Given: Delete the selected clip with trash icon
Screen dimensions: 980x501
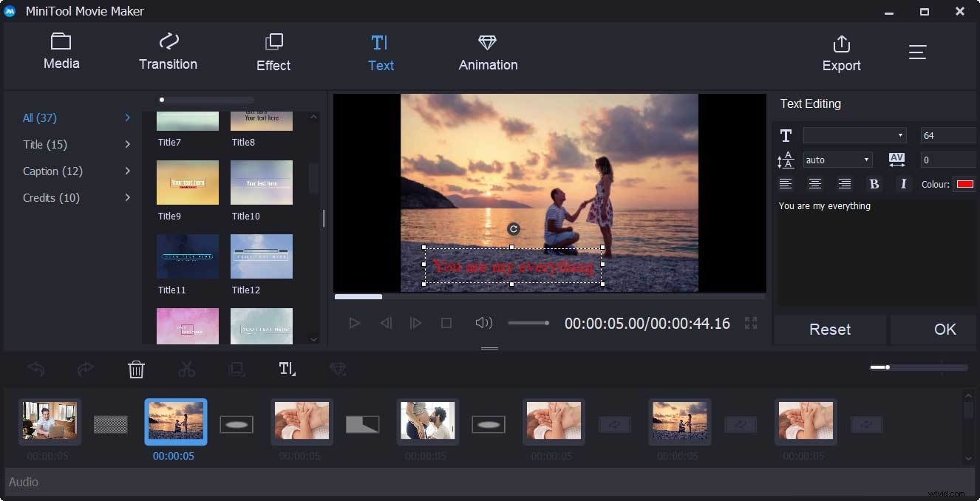Looking at the screenshot, I should point(136,369).
